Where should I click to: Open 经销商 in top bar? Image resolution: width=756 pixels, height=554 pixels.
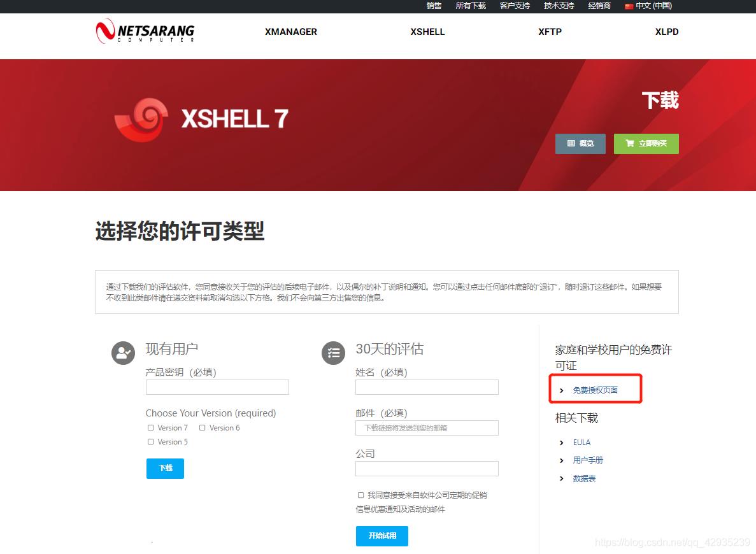coord(599,6)
